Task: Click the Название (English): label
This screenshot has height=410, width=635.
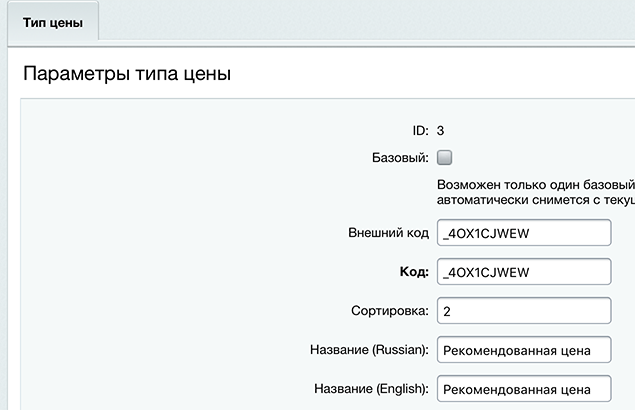Action: (371, 389)
